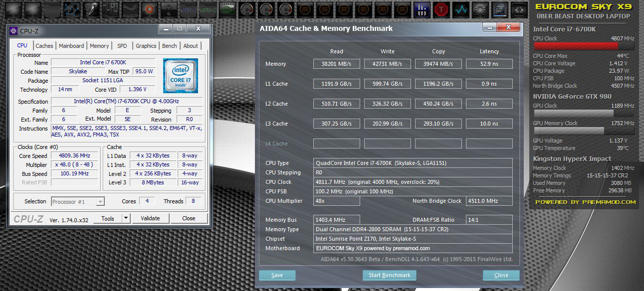Click the processor Name field in CPU-Z

[x=103, y=62]
